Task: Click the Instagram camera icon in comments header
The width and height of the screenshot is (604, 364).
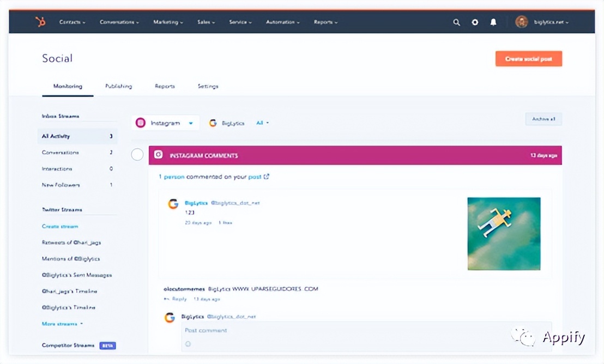Action: coord(159,155)
